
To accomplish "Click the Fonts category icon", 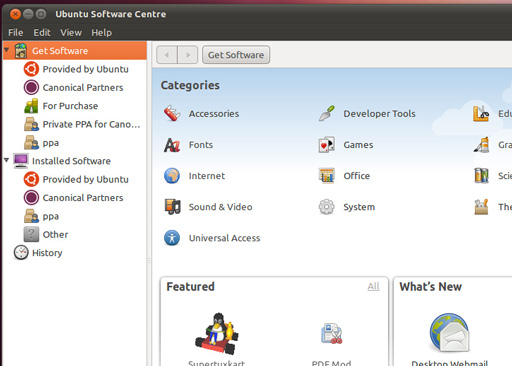I will pos(172,145).
